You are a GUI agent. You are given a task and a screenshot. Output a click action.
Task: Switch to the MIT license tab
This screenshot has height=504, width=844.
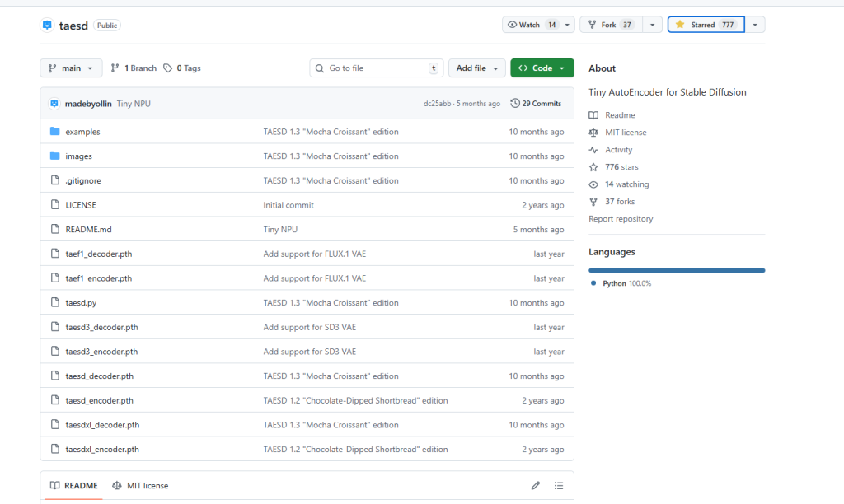(x=140, y=485)
